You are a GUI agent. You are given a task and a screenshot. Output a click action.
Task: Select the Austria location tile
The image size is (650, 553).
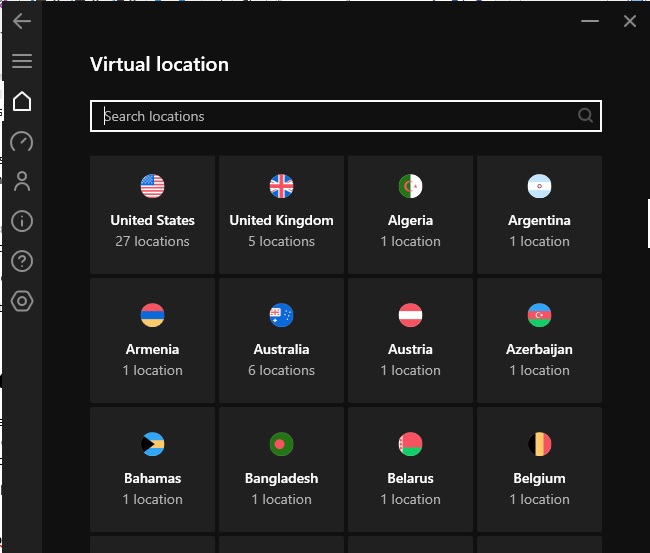(x=410, y=340)
